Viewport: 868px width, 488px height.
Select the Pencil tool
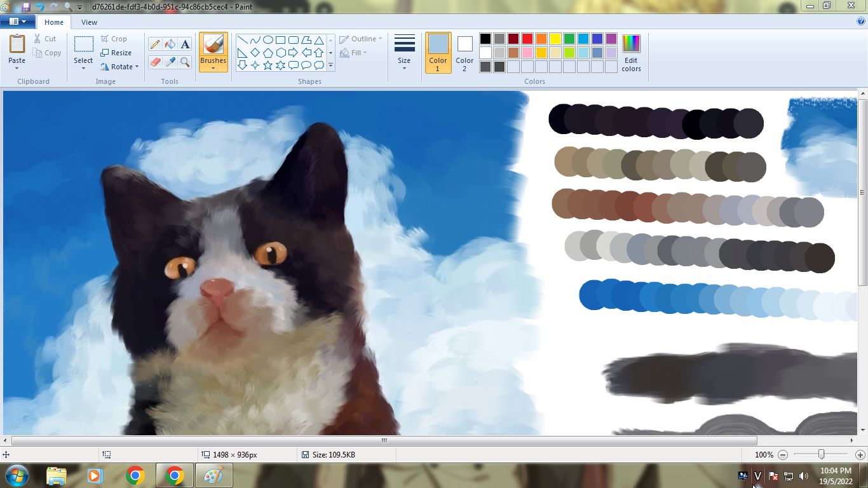point(154,44)
